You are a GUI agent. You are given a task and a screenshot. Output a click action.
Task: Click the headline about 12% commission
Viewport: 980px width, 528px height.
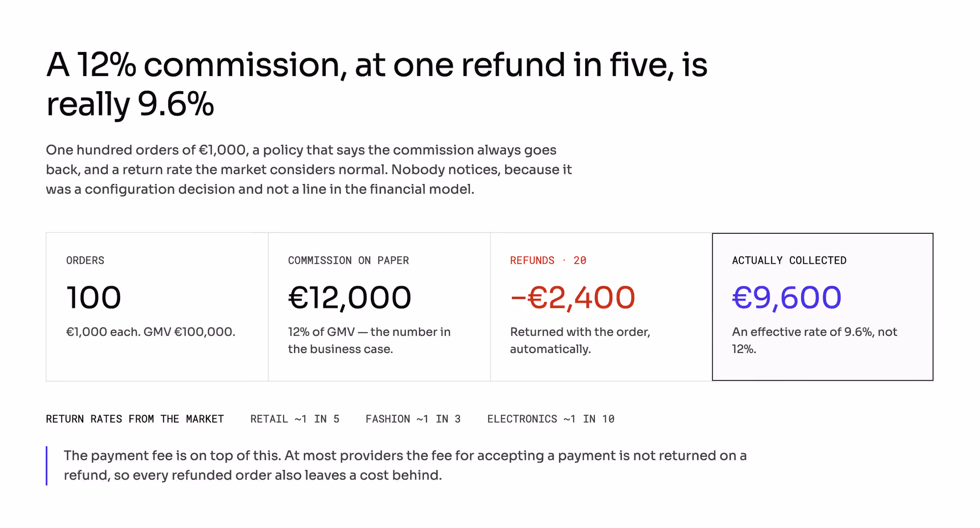[376, 84]
